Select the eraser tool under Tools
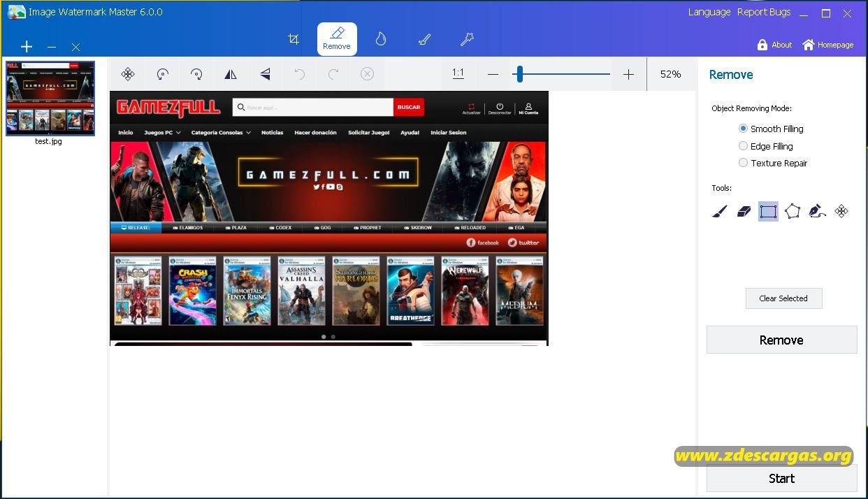The image size is (868, 499). point(744,211)
